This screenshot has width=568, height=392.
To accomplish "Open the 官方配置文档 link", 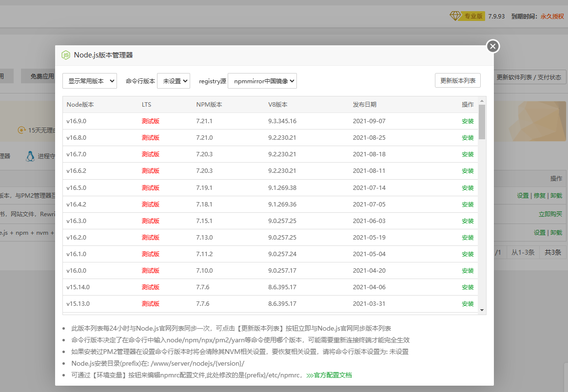I will 329,375.
